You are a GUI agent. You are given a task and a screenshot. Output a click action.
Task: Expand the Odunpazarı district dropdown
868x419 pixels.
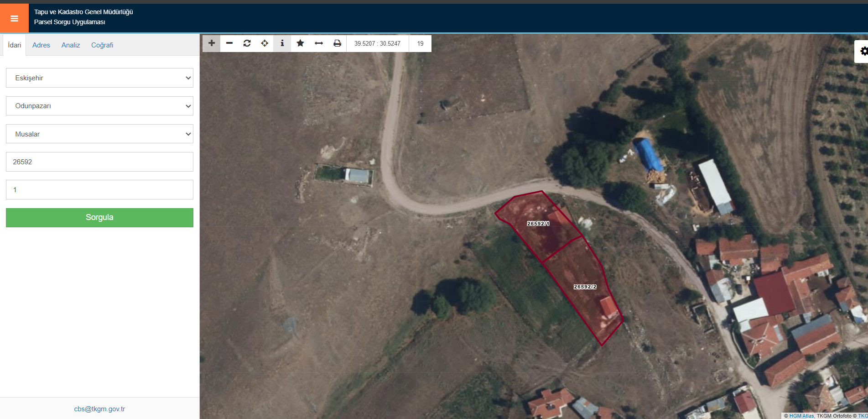point(99,106)
